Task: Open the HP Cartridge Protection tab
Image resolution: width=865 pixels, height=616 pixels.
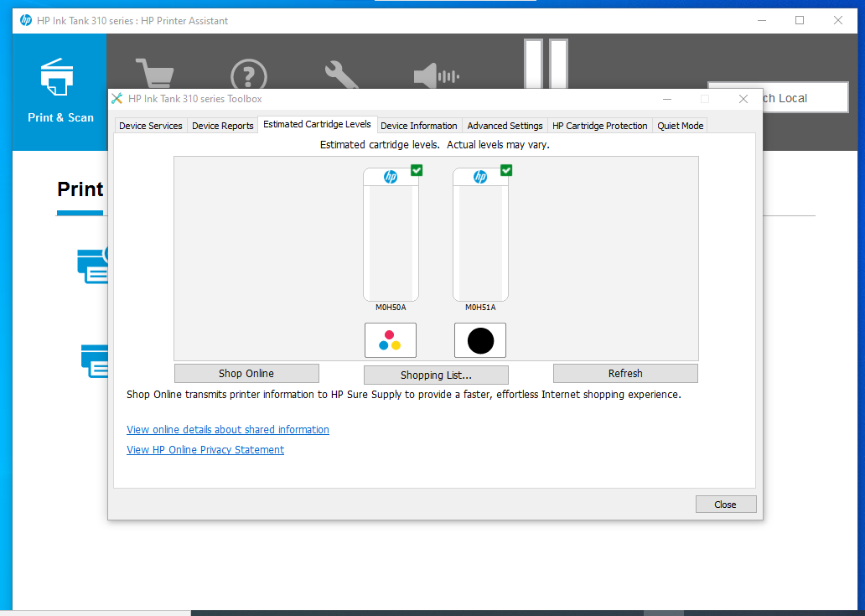Action: click(600, 125)
